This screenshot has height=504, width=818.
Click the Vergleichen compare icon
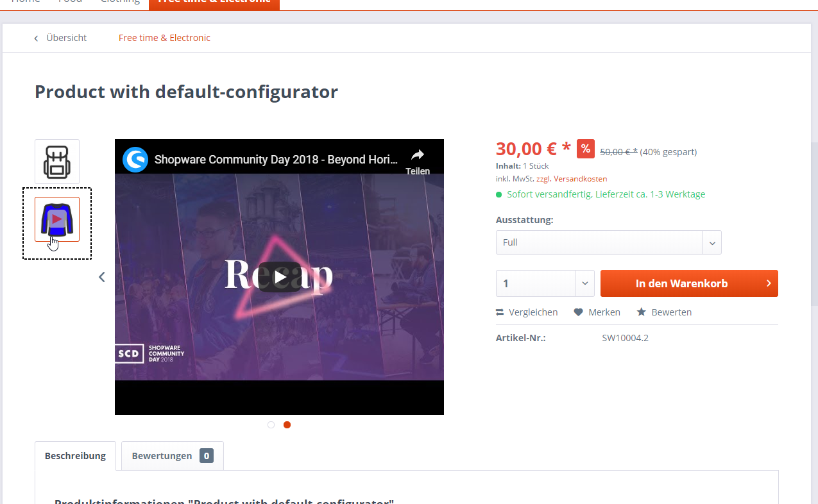(x=500, y=312)
